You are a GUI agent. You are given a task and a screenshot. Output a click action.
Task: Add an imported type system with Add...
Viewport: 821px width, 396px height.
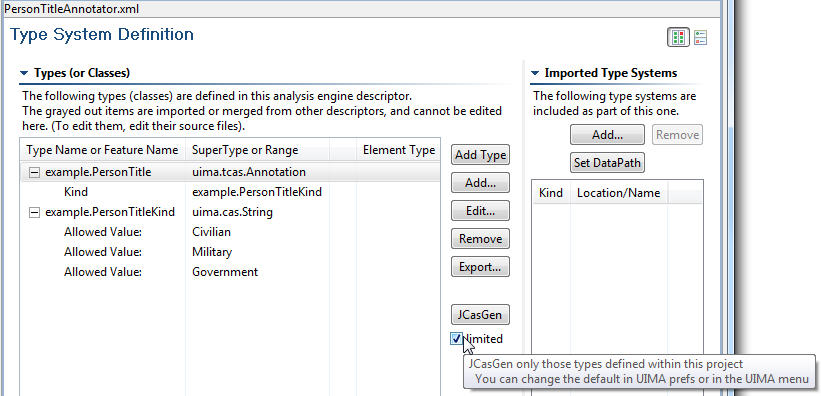click(x=607, y=135)
